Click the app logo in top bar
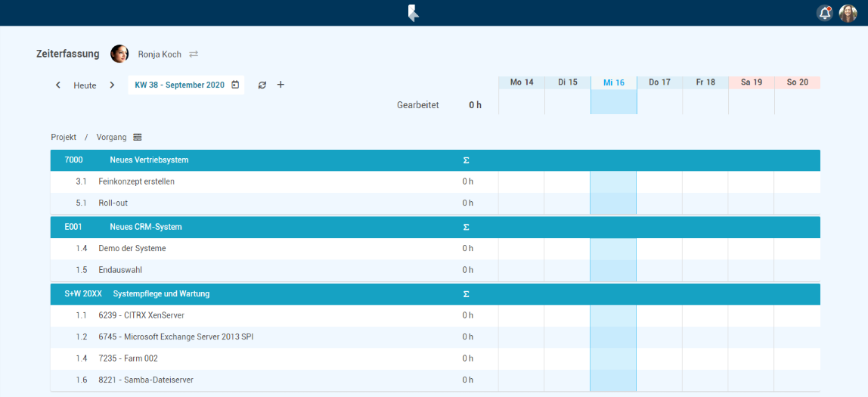This screenshot has width=868, height=397. [413, 13]
